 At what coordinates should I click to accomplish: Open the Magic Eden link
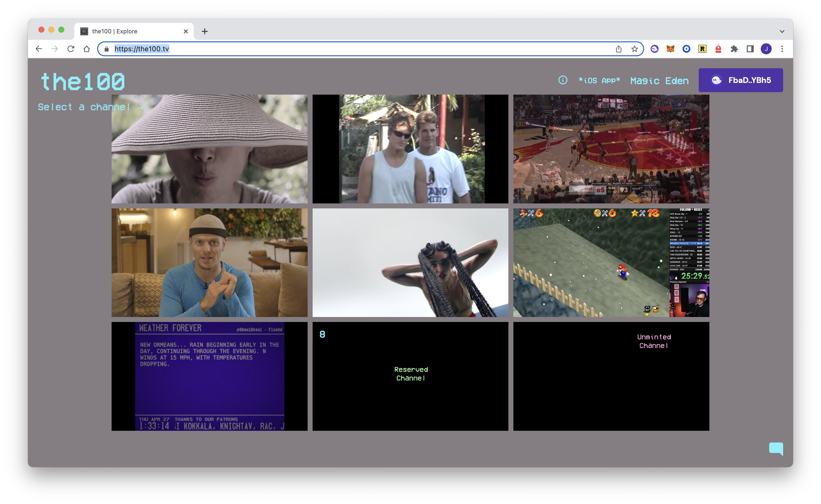(659, 81)
